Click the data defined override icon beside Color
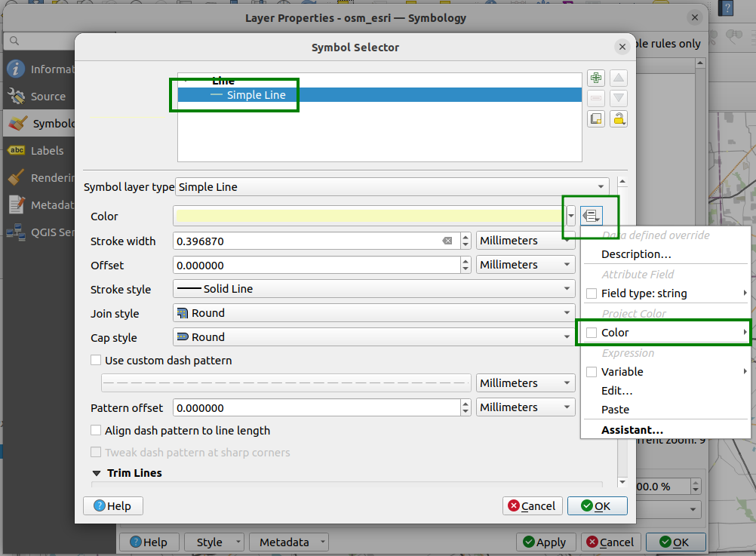 pos(591,216)
